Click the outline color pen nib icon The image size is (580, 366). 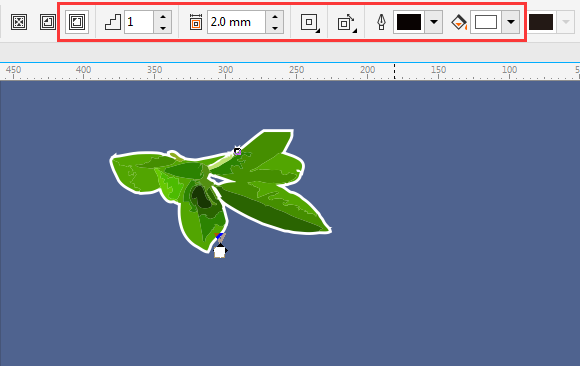tap(381, 22)
